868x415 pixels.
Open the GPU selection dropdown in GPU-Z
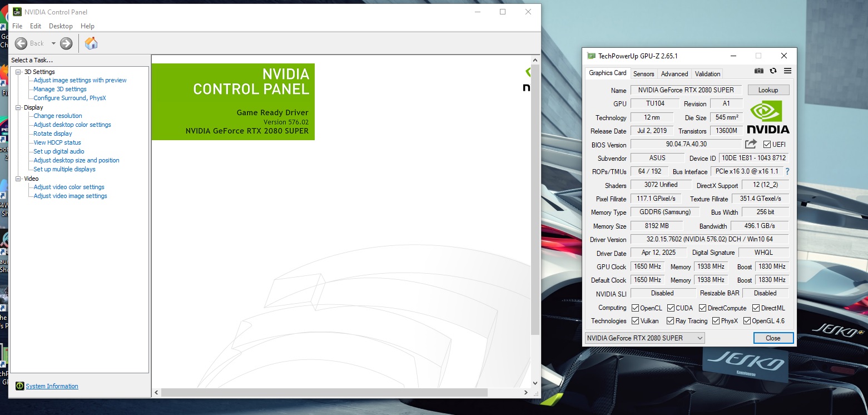pos(645,338)
